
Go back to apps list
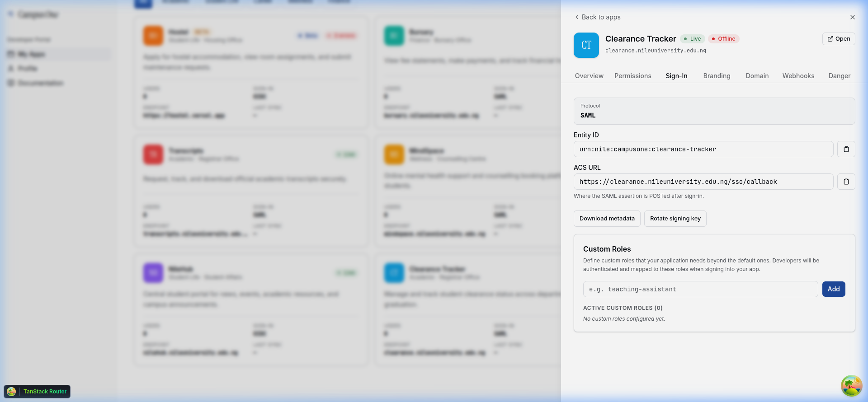(597, 17)
